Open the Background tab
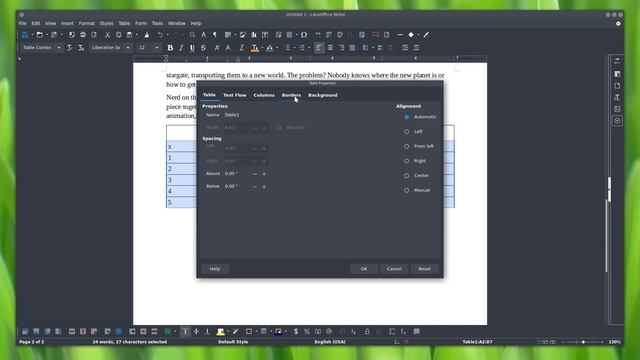640x360 pixels. point(322,95)
